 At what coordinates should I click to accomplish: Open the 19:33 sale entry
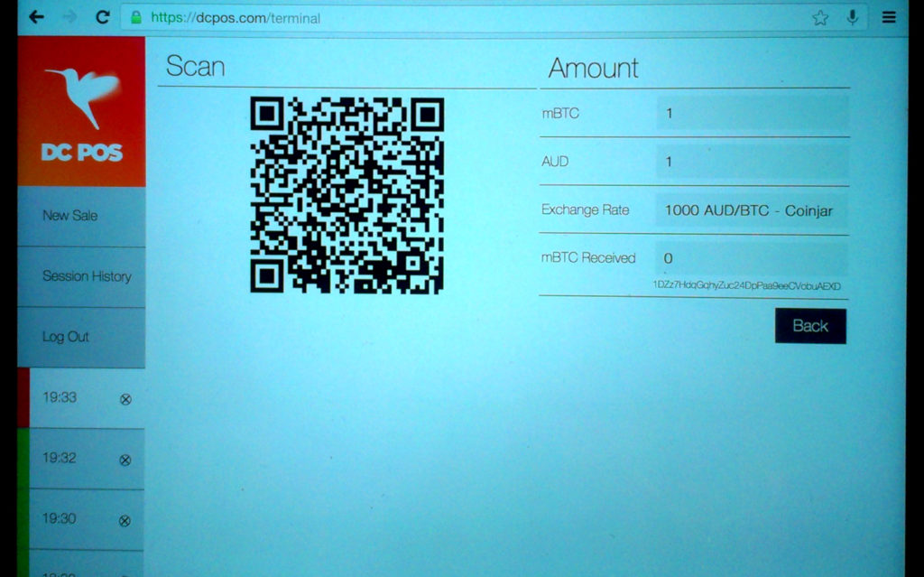(x=80, y=398)
